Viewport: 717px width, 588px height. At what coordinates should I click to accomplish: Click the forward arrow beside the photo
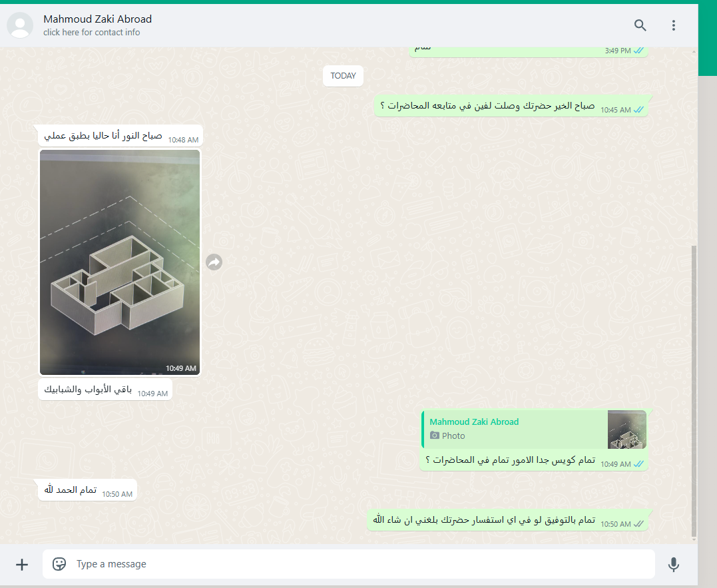(x=214, y=262)
